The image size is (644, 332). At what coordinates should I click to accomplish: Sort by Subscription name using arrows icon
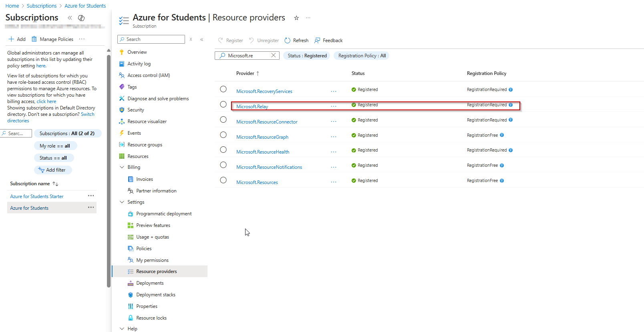(x=55, y=184)
